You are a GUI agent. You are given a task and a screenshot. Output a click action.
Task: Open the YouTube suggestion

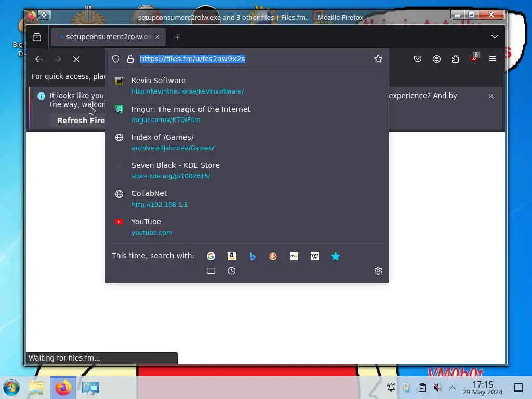click(x=247, y=227)
